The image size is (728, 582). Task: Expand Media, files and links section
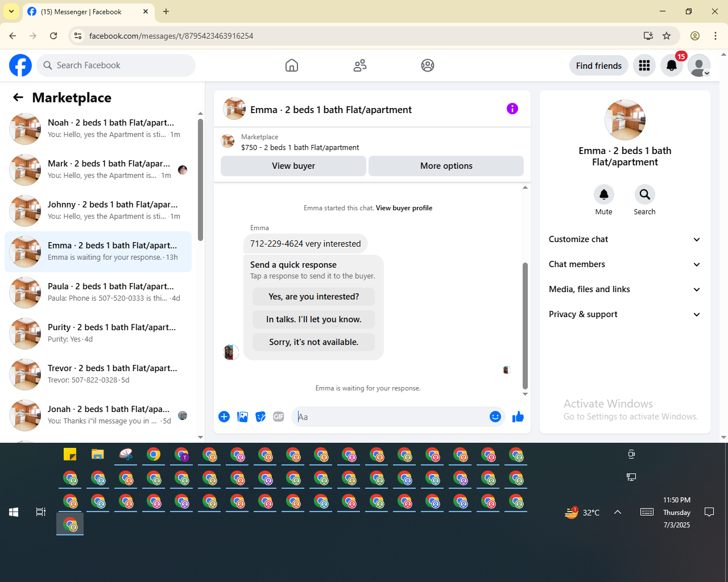point(625,289)
